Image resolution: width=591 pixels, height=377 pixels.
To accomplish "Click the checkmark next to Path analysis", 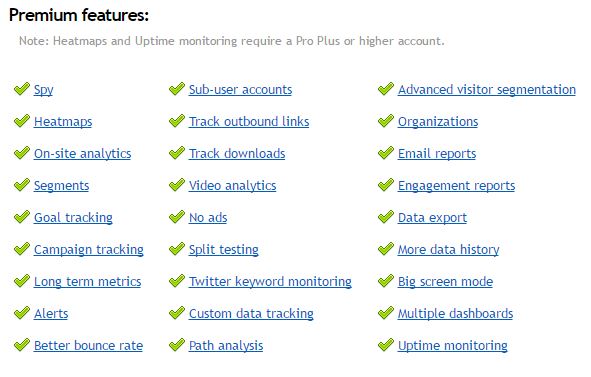I will coord(177,345).
